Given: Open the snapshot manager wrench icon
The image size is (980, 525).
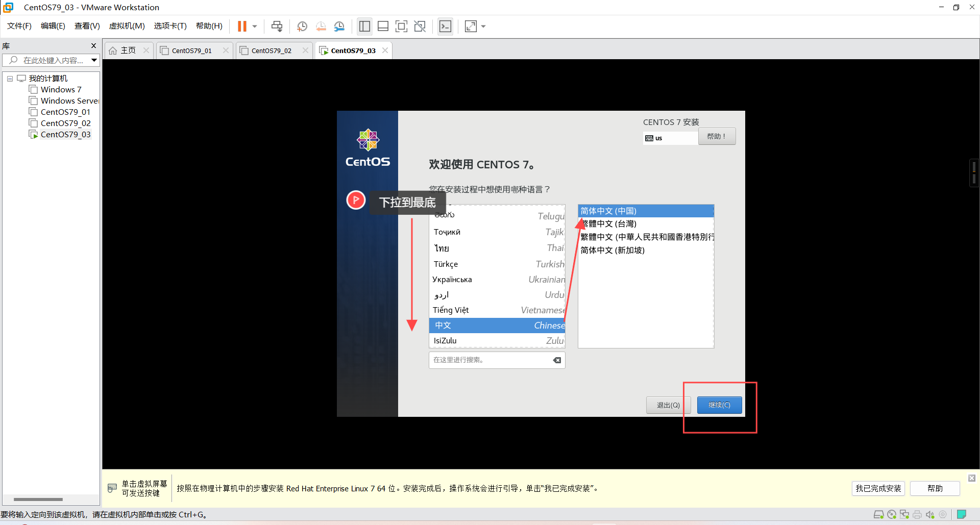Looking at the screenshot, I should (x=339, y=27).
